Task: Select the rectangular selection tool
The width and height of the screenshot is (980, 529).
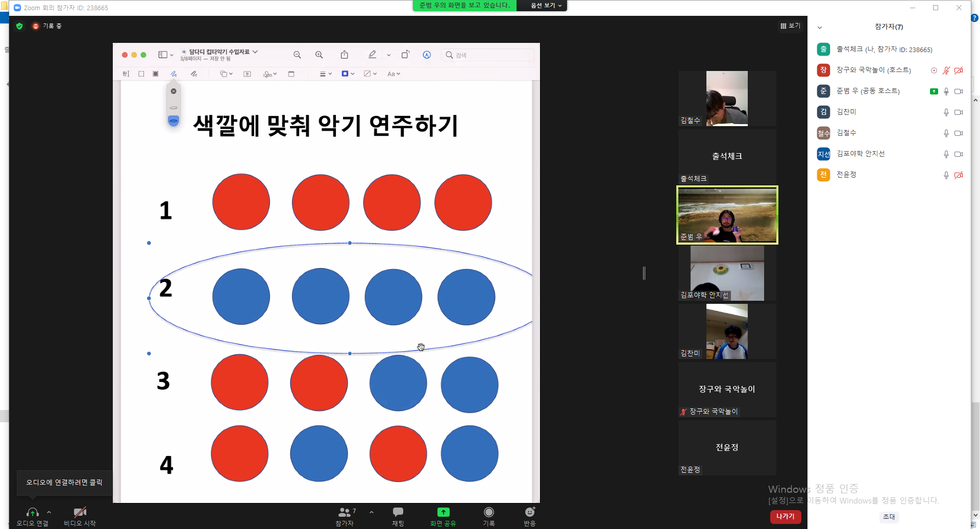Action: pos(141,74)
